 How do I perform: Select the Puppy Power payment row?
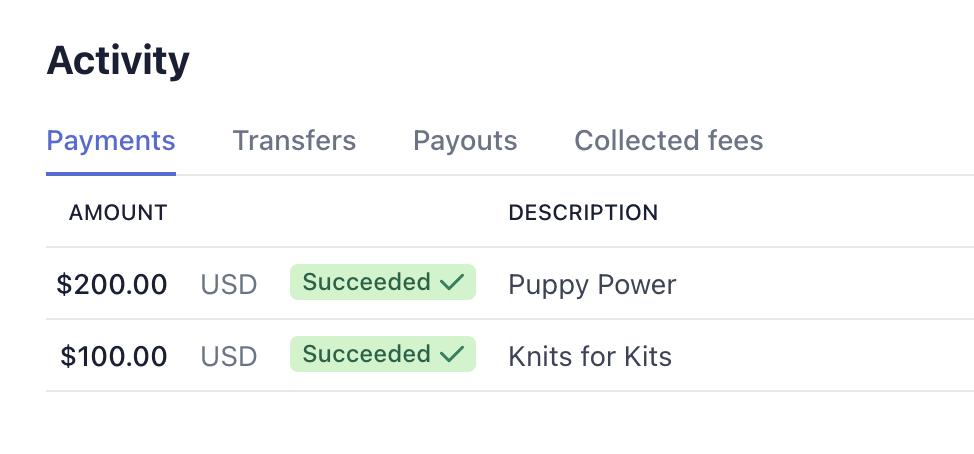(510, 283)
